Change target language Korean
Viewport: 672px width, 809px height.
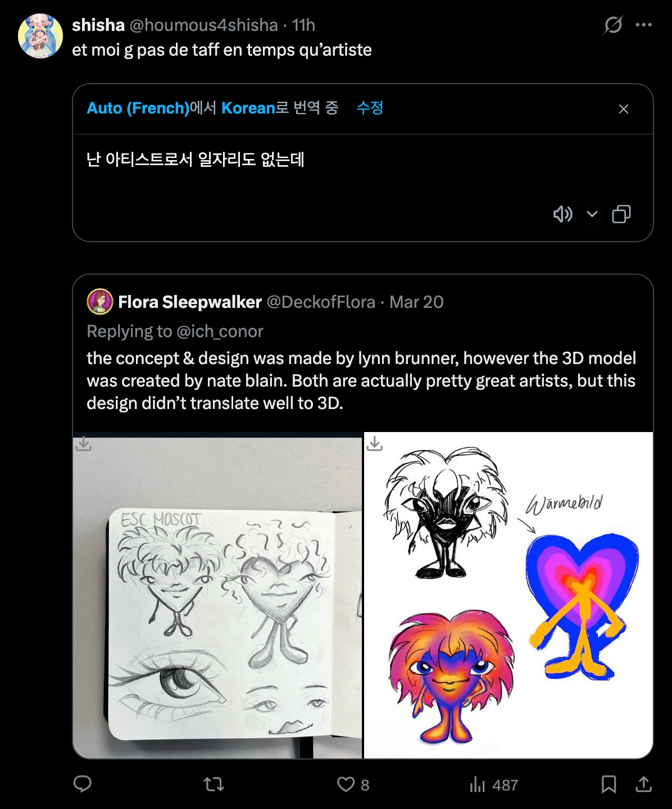pos(248,108)
